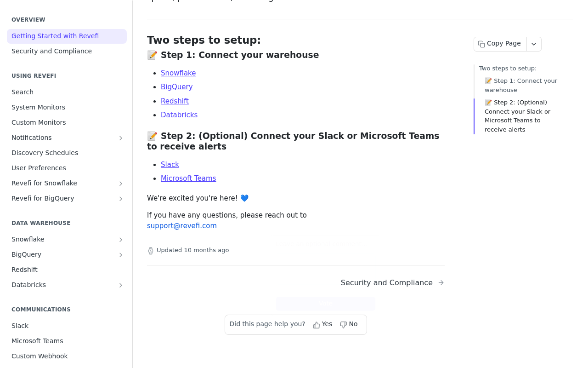Click the clock icon next to Updated
This screenshot has width=588, height=368.
tap(151, 251)
